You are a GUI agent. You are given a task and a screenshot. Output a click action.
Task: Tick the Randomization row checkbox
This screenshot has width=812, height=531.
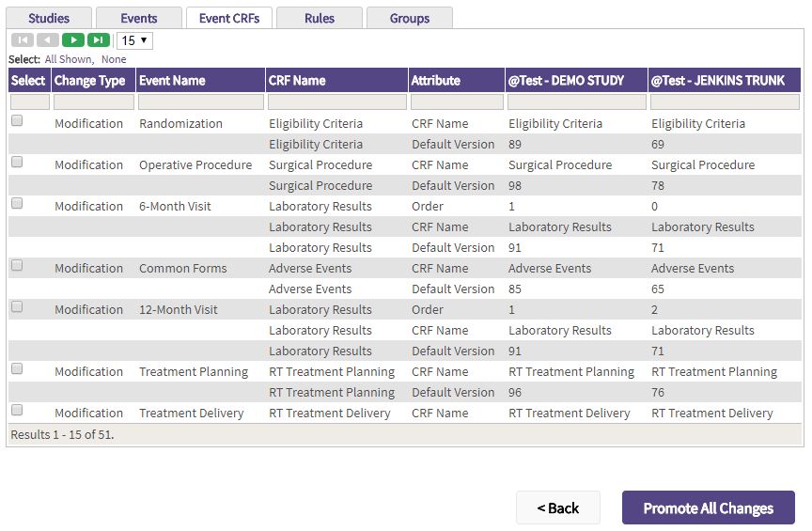[x=17, y=121]
